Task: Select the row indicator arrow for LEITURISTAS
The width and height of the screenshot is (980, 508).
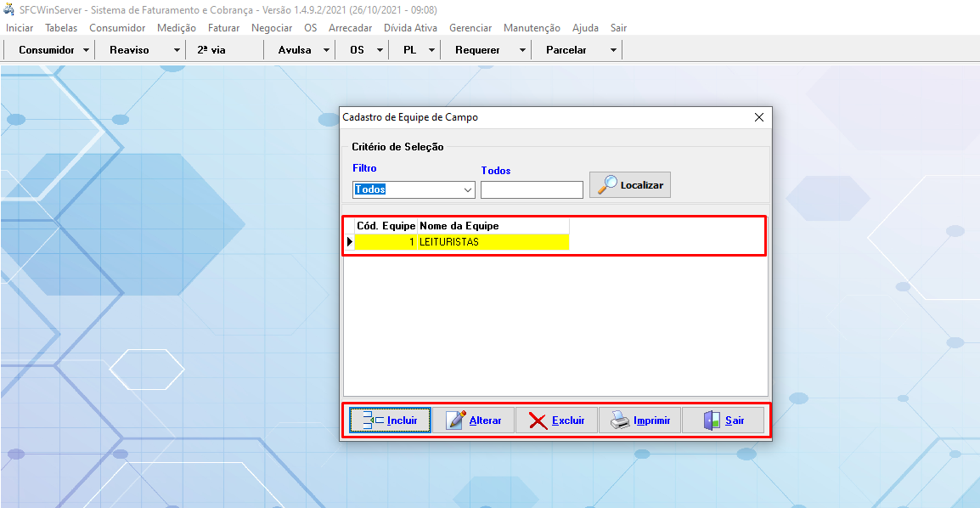Action: tap(349, 242)
